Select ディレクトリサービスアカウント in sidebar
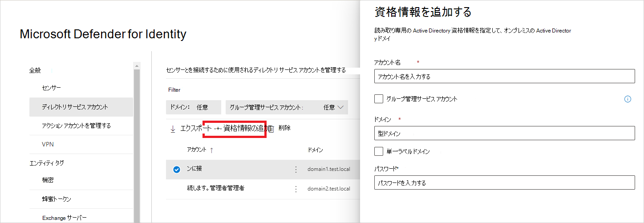The image size is (644, 223). (x=75, y=107)
